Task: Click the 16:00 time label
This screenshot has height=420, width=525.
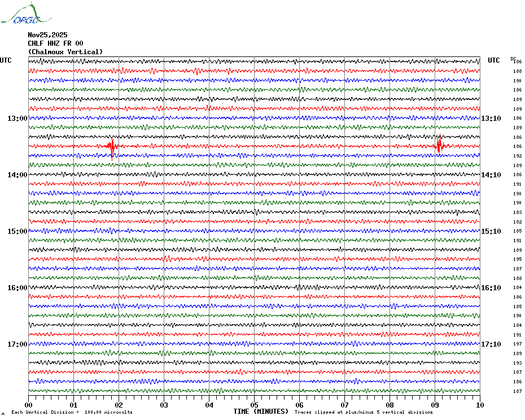Action: [17, 288]
